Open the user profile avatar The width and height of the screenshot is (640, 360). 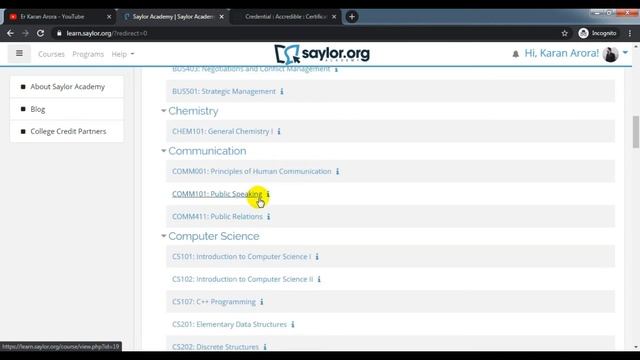click(611, 53)
